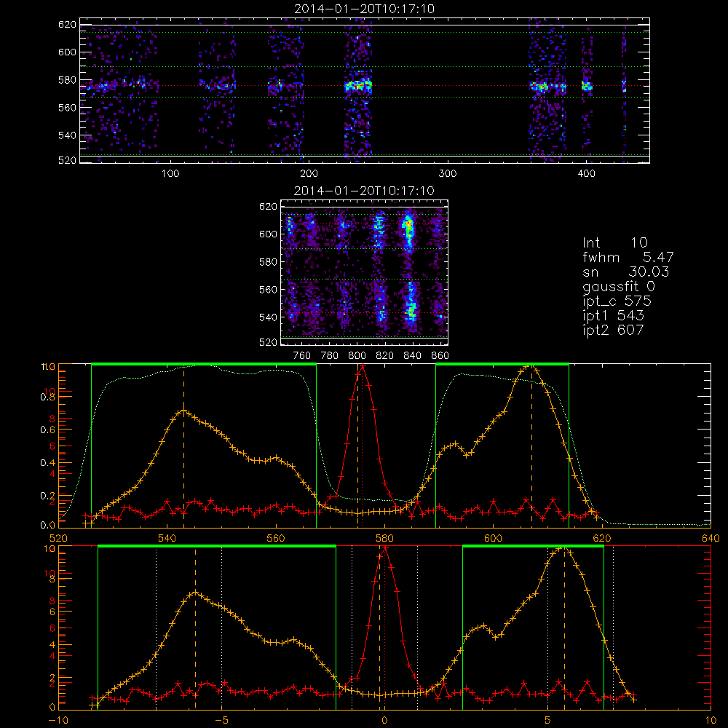Click x-axis label 860 of middle image
The width and height of the screenshot is (728, 728).
click(x=440, y=356)
